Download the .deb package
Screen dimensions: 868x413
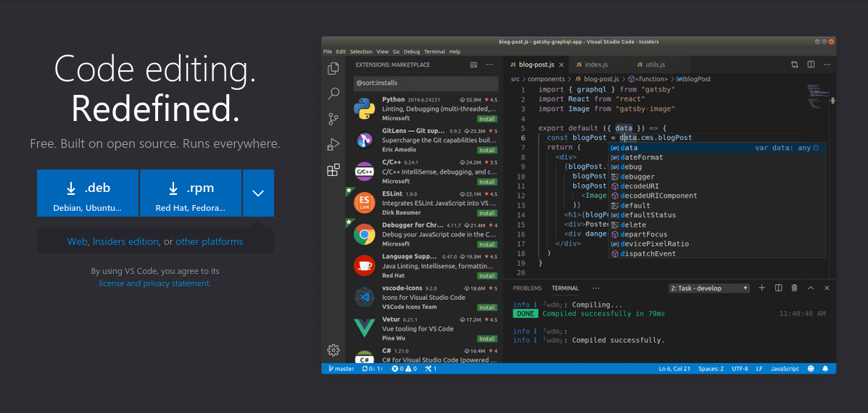pos(88,193)
